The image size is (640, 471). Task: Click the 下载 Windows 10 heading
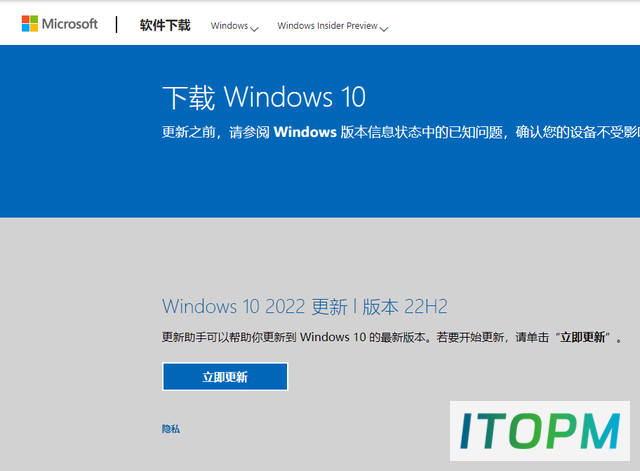coord(264,98)
